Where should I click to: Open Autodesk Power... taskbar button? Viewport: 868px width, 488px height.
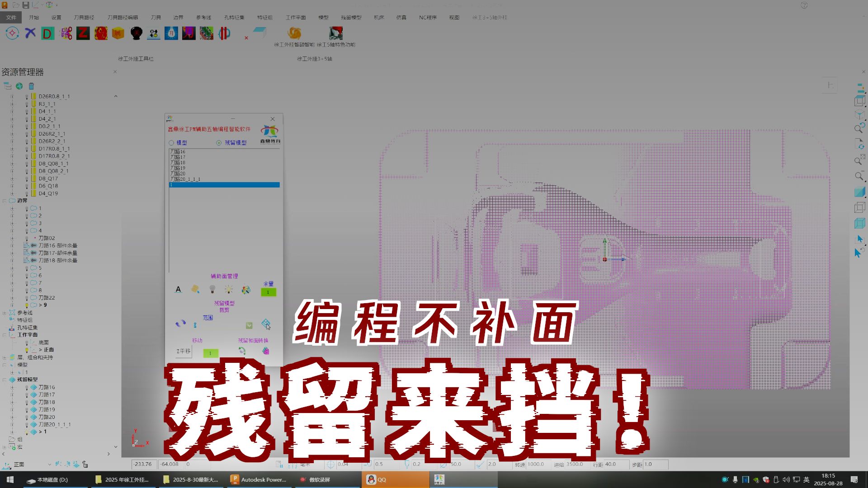(x=259, y=479)
